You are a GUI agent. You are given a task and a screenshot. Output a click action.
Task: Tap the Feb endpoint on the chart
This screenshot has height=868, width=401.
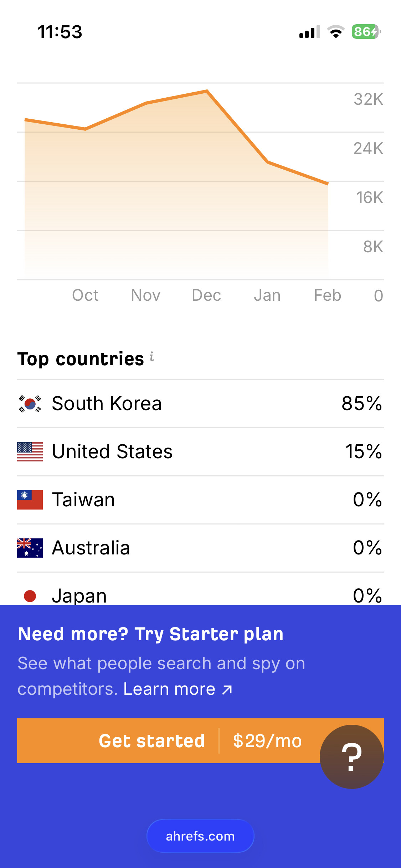click(x=328, y=184)
